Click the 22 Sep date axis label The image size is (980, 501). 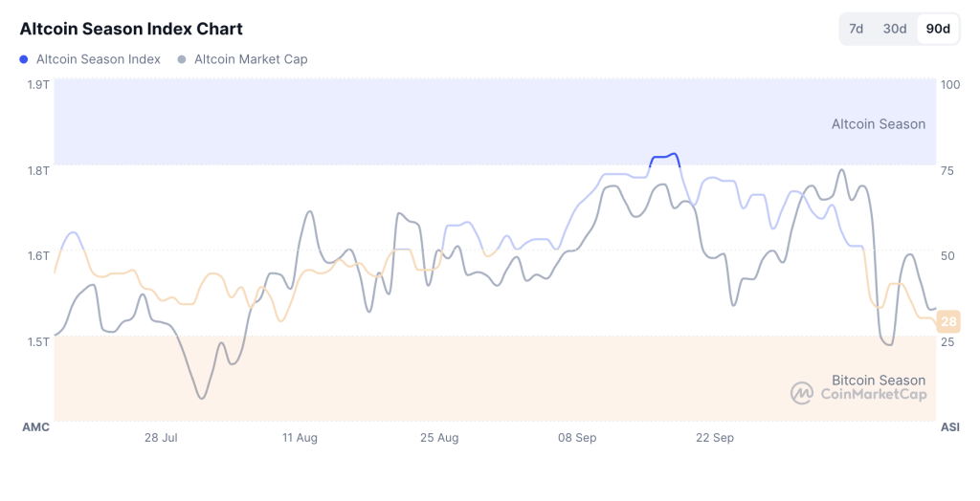coord(715,438)
